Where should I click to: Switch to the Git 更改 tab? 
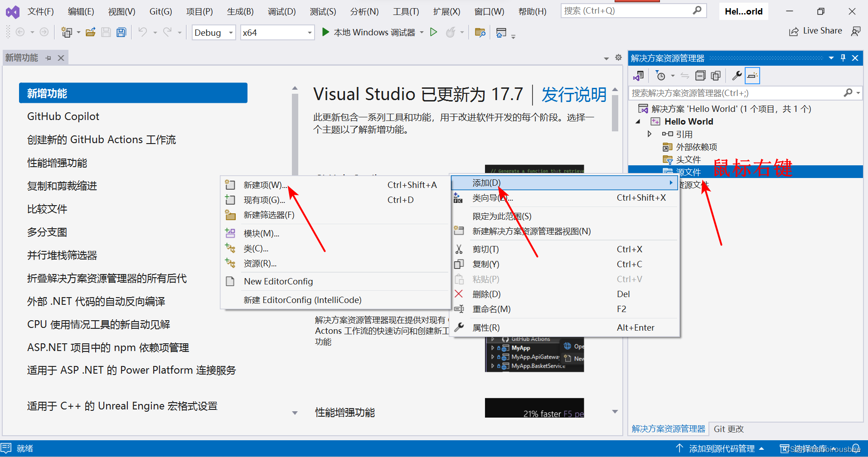(729, 429)
